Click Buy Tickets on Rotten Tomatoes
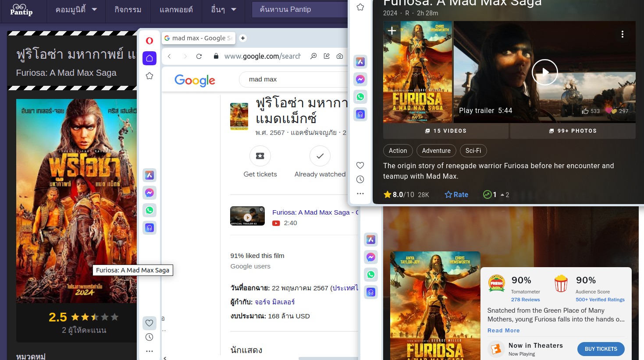The width and height of the screenshot is (644, 360). click(x=601, y=349)
